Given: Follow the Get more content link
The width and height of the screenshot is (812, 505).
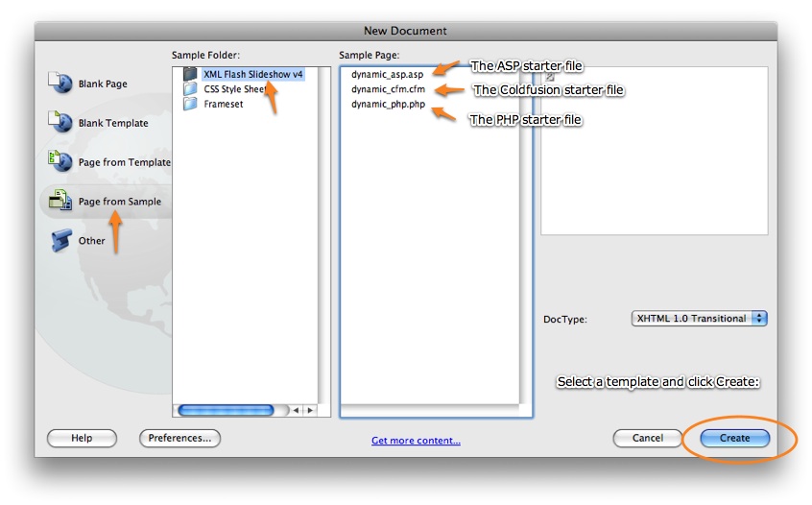Looking at the screenshot, I should click(x=416, y=441).
